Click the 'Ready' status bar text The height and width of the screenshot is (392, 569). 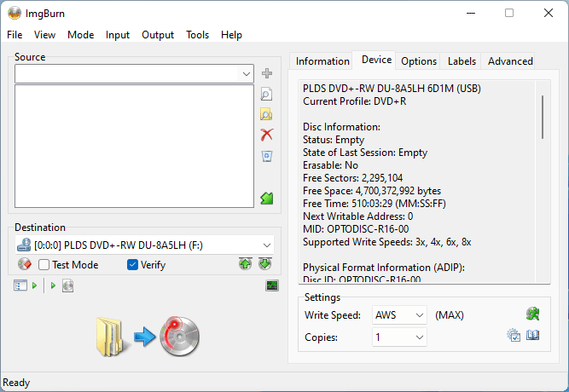[16, 383]
